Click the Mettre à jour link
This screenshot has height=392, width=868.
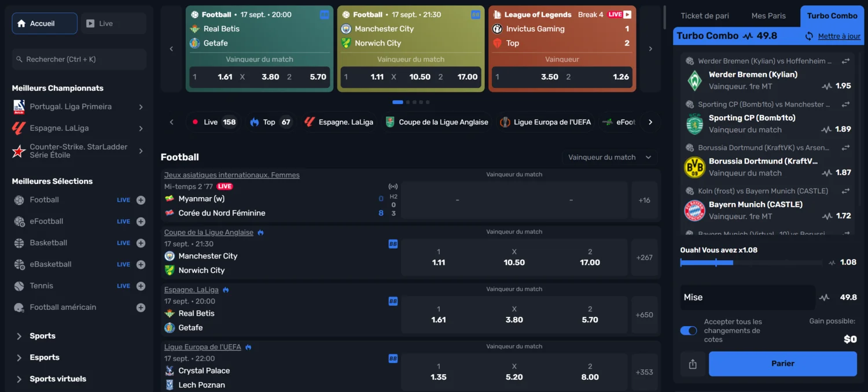click(839, 36)
